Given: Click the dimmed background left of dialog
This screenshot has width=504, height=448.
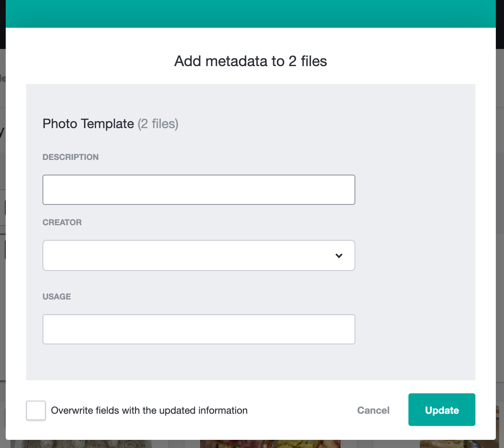Looking at the screenshot, I should (x=2, y=286).
